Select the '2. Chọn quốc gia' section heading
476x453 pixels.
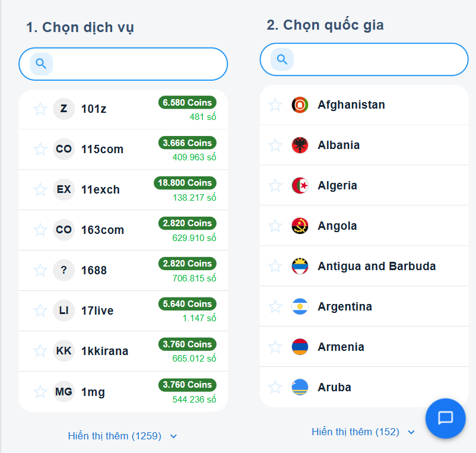(325, 25)
